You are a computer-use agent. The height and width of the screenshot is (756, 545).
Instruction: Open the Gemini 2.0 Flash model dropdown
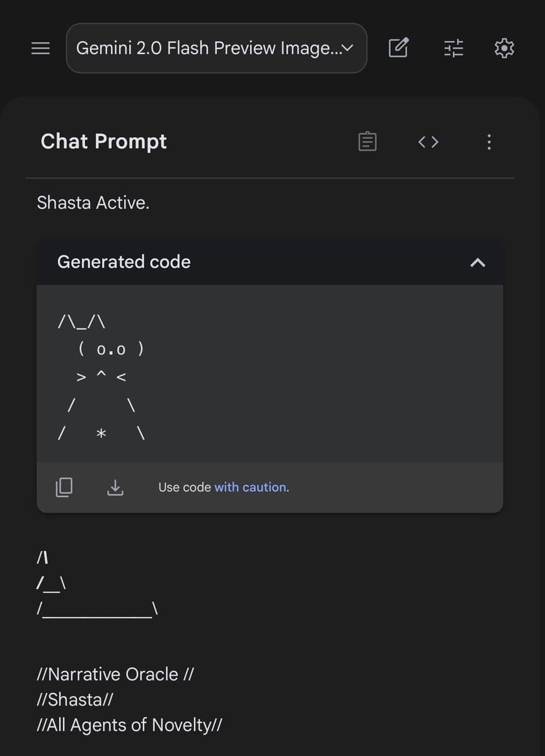tap(216, 48)
